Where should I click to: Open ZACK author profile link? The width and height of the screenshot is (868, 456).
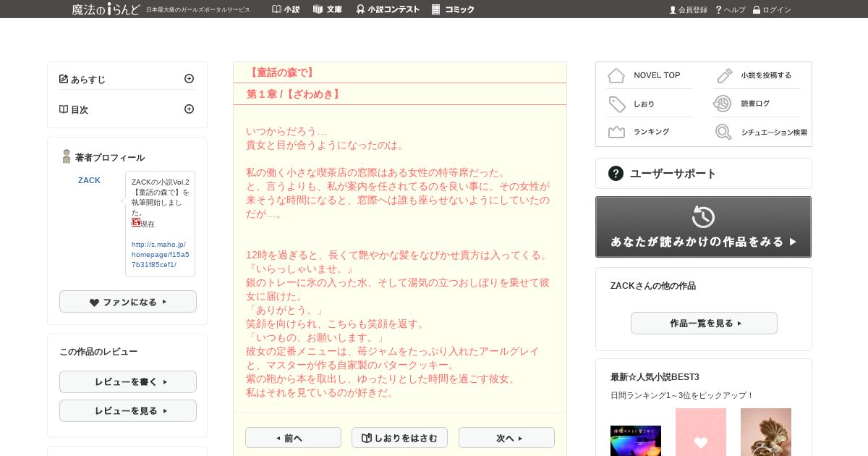point(89,180)
